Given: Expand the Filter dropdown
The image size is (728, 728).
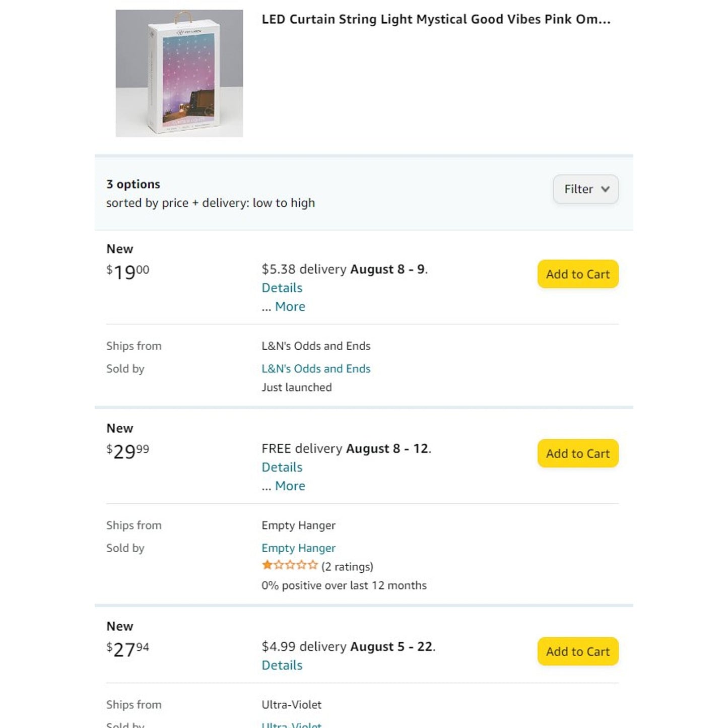Looking at the screenshot, I should point(585,189).
